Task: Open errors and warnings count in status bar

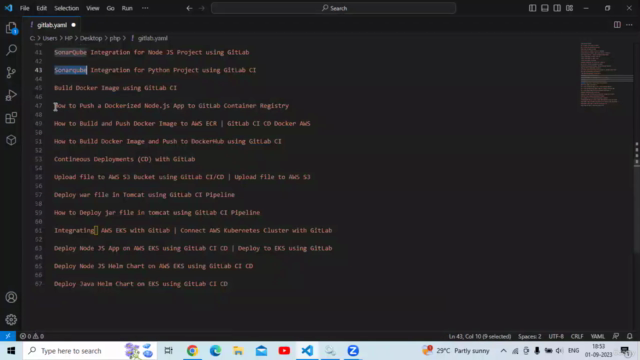Action: pyautogui.click(x=32, y=336)
